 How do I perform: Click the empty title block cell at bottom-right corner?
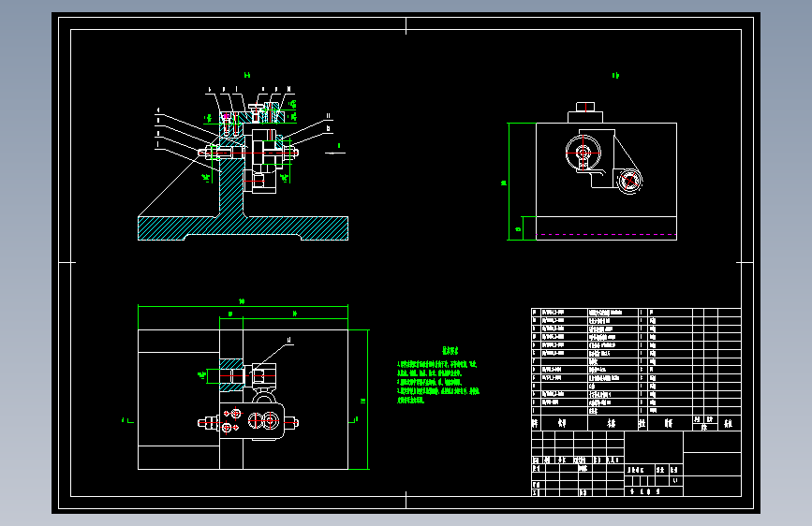[712, 486]
